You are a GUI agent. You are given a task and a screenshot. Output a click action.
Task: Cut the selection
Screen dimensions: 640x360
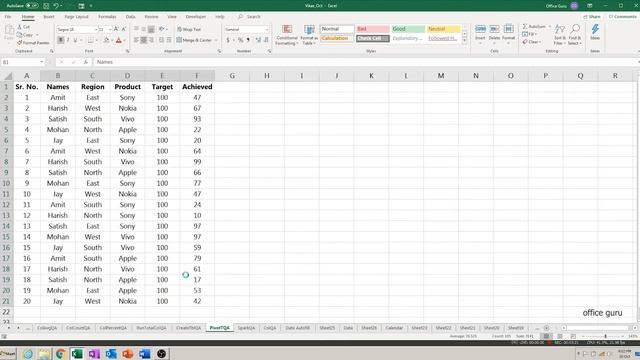pyautogui.click(x=24, y=27)
